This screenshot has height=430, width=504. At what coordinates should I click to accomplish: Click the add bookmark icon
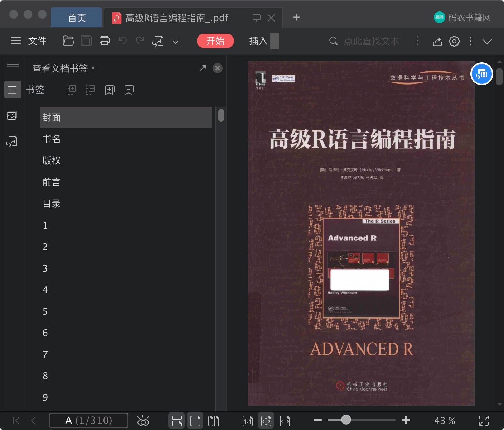110,90
